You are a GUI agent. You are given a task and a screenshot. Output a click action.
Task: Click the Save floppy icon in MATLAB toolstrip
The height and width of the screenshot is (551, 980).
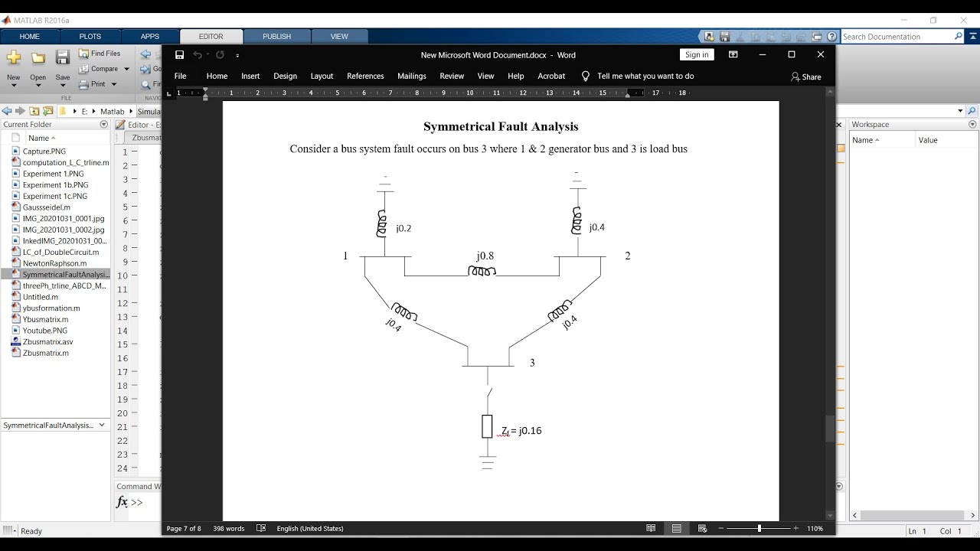tap(63, 58)
